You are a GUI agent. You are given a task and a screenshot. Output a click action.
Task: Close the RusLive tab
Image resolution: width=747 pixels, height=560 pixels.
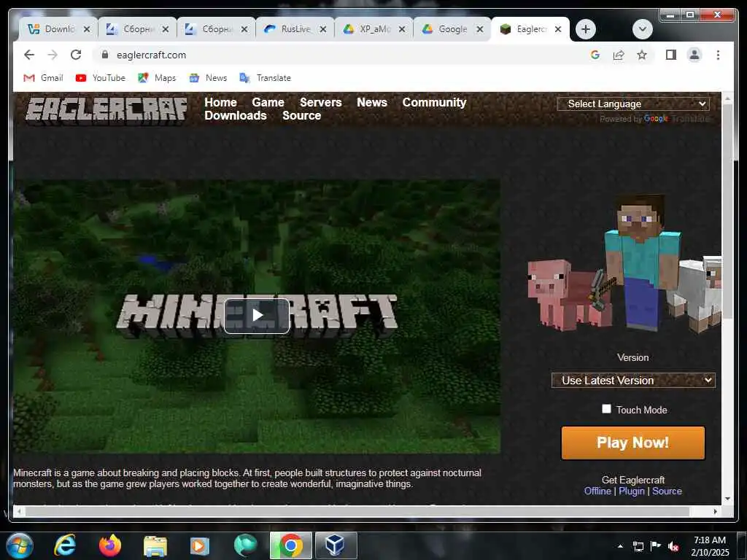coord(323,29)
